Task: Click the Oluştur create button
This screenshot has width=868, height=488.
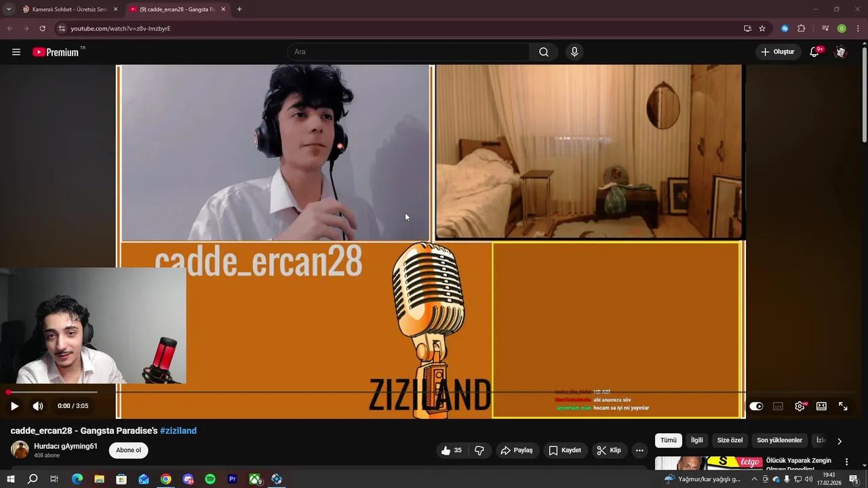Action: pos(778,52)
